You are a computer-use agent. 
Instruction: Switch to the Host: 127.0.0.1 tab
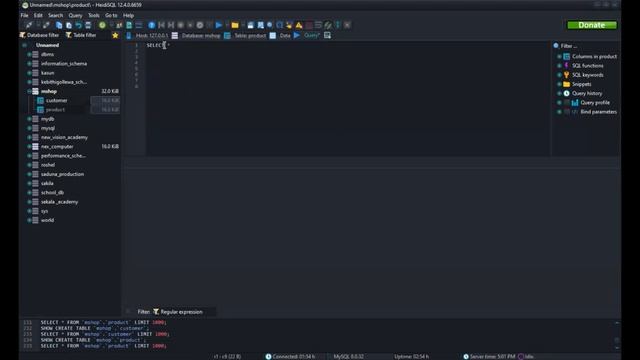tap(147, 36)
